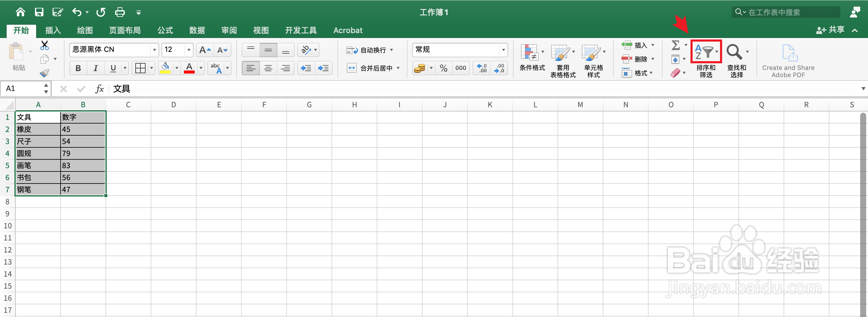Expand fill color dropdown arrow
The height and width of the screenshot is (317, 868).
click(177, 68)
